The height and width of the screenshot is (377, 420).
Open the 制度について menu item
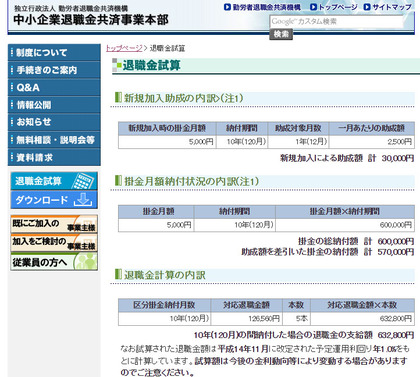[x=54, y=53]
